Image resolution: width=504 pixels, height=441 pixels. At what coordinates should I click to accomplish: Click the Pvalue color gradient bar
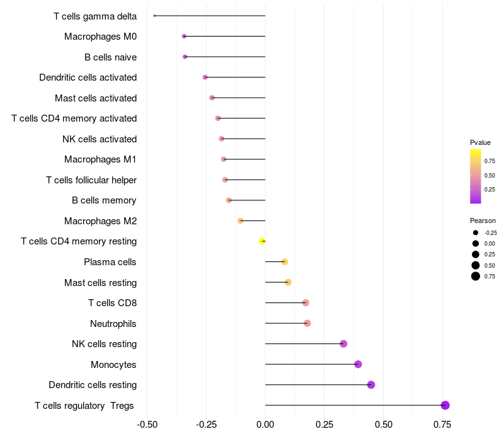[476, 176]
